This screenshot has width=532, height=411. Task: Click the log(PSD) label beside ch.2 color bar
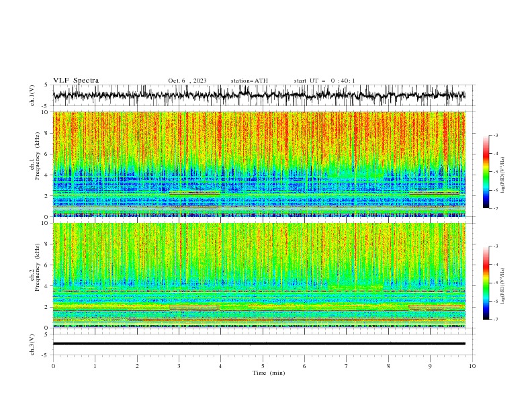pyautogui.click(x=502, y=286)
